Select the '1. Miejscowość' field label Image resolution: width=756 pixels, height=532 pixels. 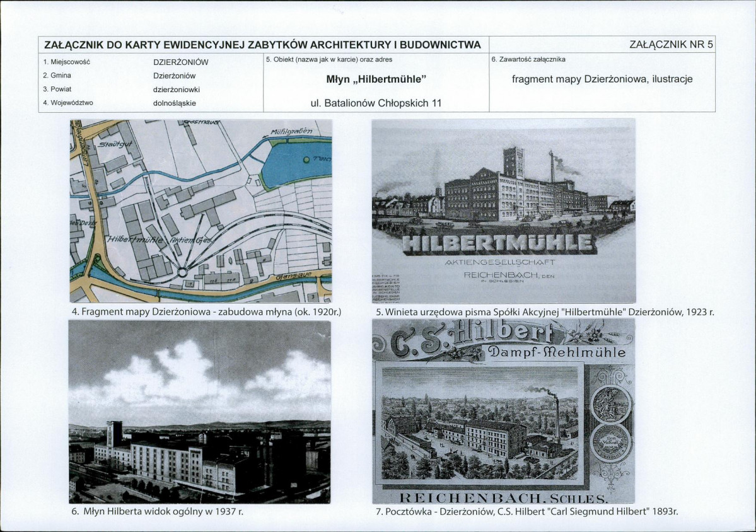click(x=67, y=62)
